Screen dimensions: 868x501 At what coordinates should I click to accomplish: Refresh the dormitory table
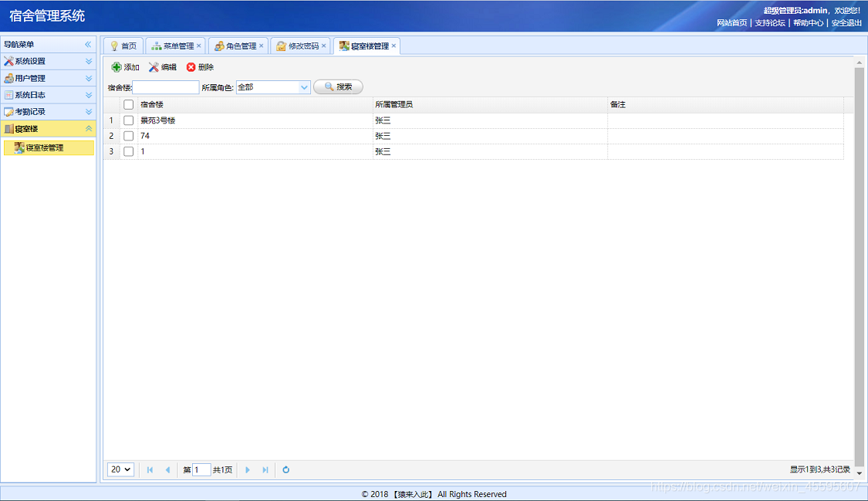point(285,469)
